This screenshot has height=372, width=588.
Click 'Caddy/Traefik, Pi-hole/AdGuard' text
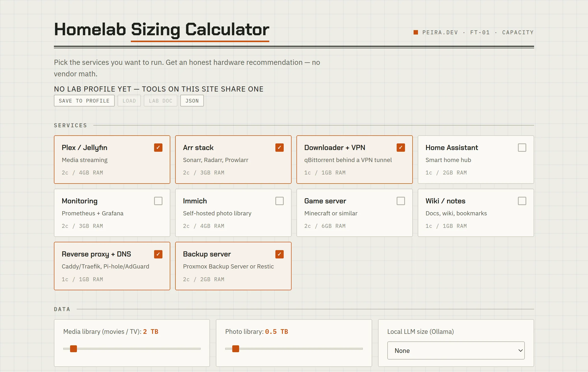(x=105, y=266)
